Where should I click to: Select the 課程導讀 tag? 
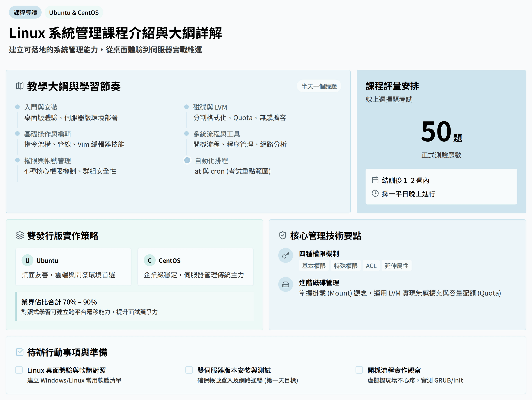point(25,12)
